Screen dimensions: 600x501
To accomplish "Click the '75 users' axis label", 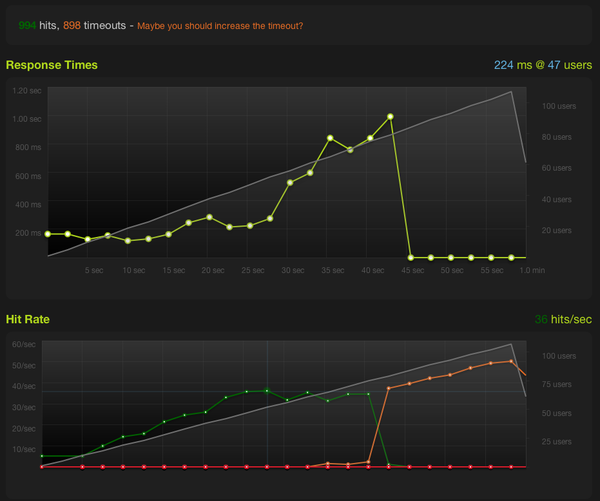I will (557, 384).
